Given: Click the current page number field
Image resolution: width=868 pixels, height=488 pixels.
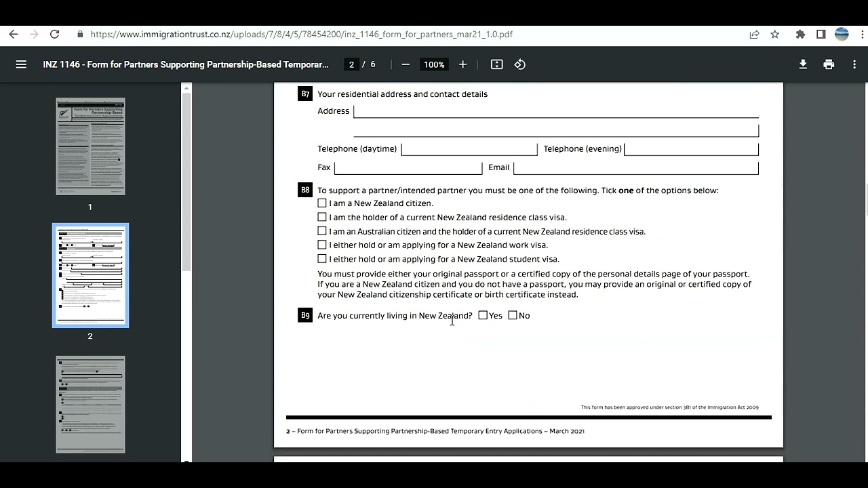Looking at the screenshot, I should point(351,64).
